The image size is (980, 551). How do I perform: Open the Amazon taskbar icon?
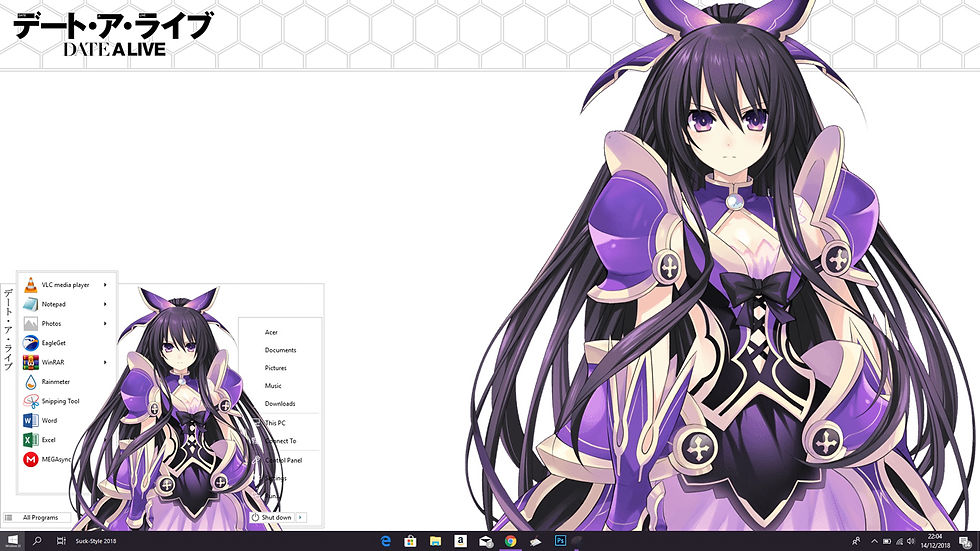tap(460, 541)
